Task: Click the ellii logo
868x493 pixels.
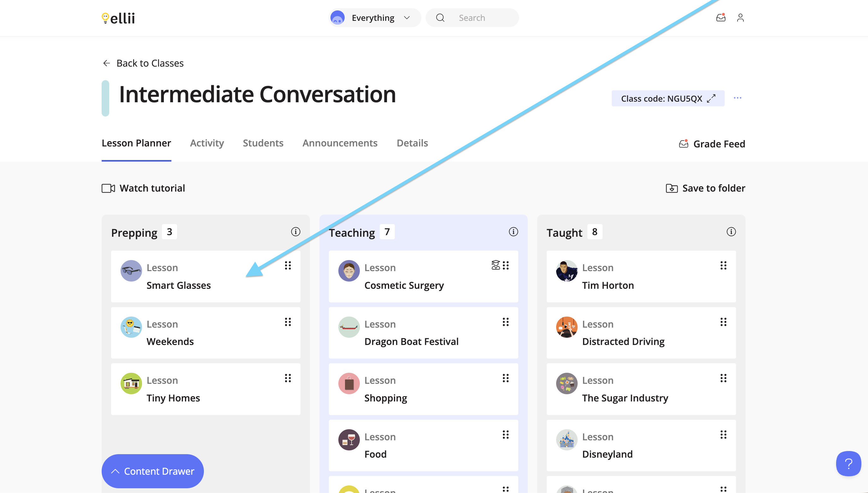Action: coord(118,18)
